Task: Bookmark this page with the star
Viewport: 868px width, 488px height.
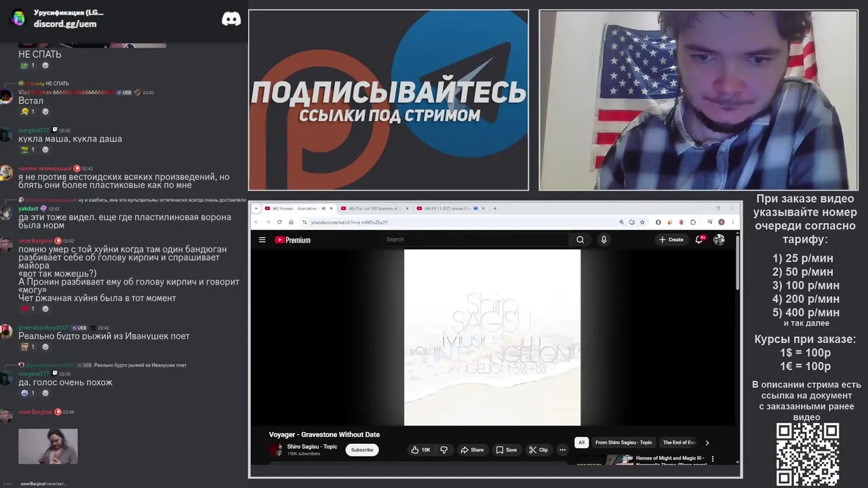Action: 641,222
